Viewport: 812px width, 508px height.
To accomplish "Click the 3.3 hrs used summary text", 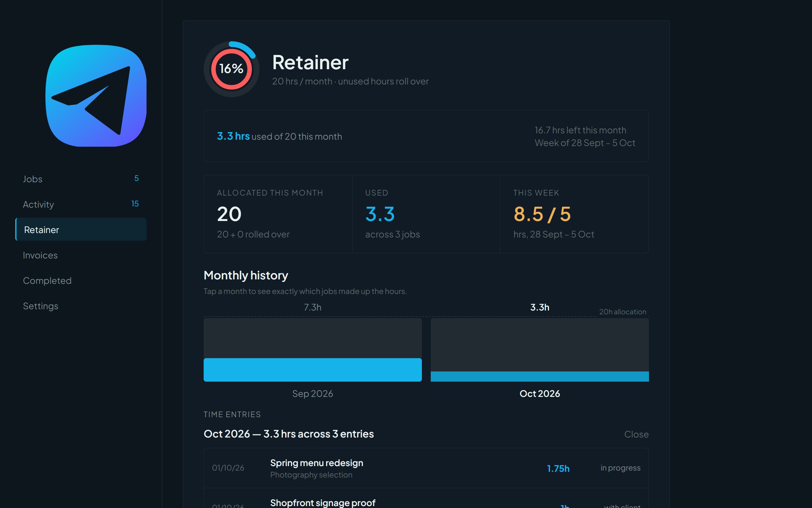I will pyautogui.click(x=279, y=136).
